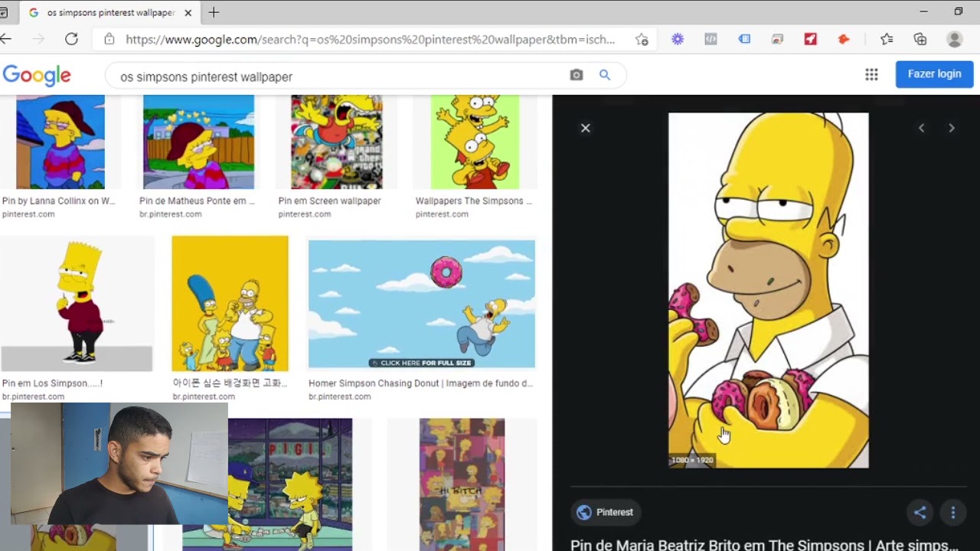980x551 pixels.
Task: Open the red square extension icon
Action: coord(811,39)
